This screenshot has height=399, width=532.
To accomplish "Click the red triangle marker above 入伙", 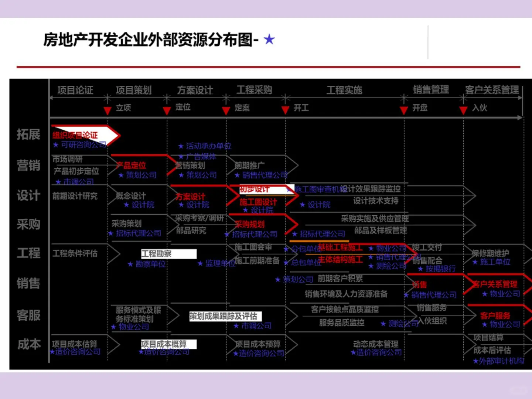I will point(463,110).
